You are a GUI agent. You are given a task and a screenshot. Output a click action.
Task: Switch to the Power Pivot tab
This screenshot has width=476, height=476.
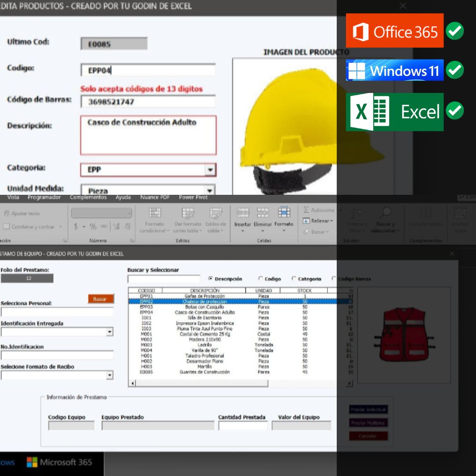point(193,197)
